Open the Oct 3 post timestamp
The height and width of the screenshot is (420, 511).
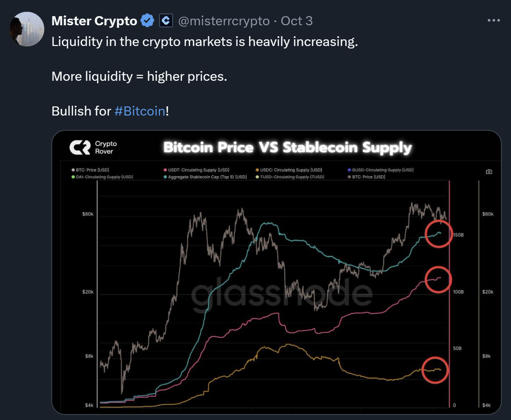click(297, 21)
